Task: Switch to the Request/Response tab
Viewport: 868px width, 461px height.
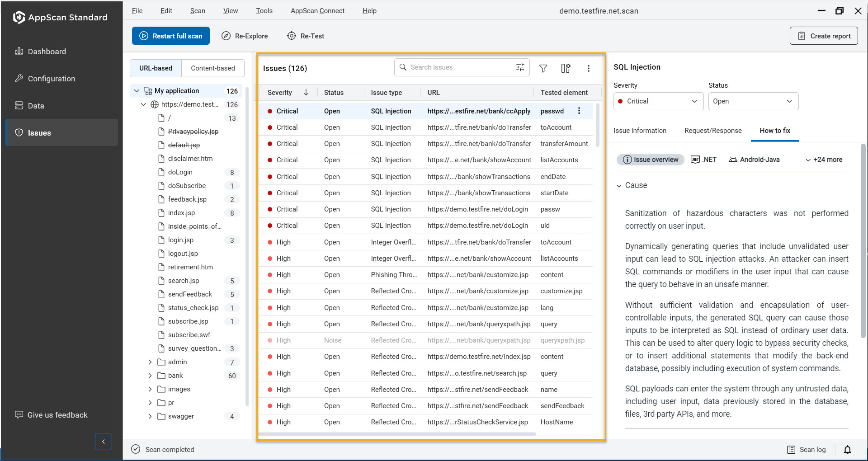Action: 712,131
